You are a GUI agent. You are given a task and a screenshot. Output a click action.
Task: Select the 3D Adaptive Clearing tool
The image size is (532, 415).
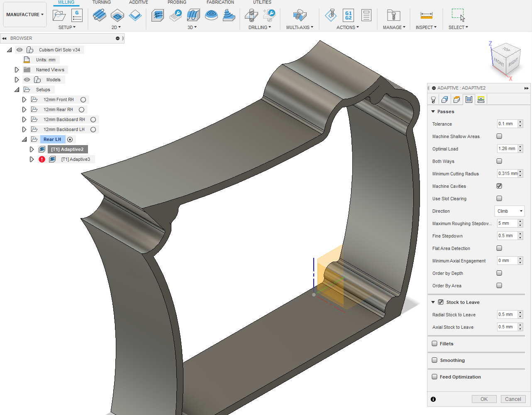click(x=158, y=16)
